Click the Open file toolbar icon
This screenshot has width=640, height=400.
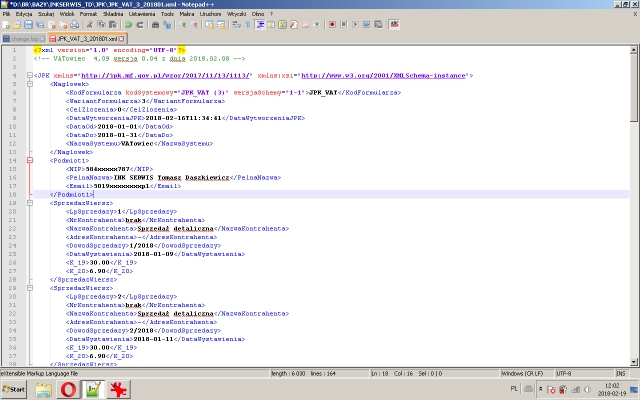tap(18, 27)
